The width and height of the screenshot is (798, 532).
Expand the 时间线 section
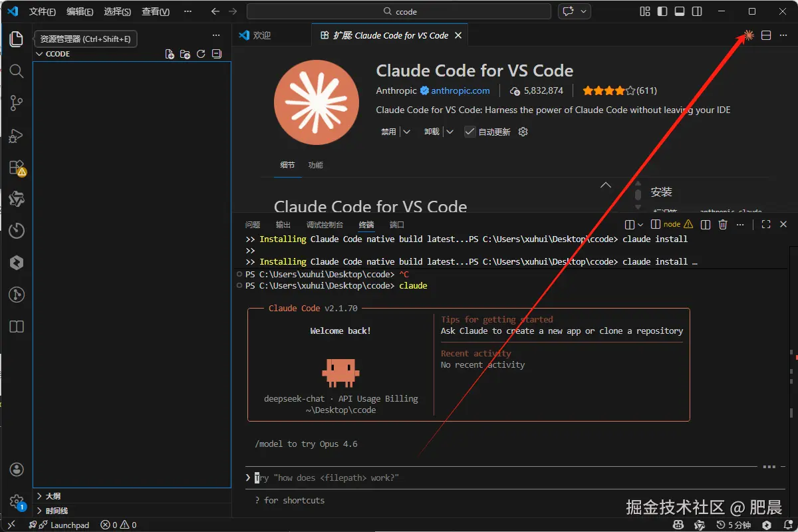132,511
